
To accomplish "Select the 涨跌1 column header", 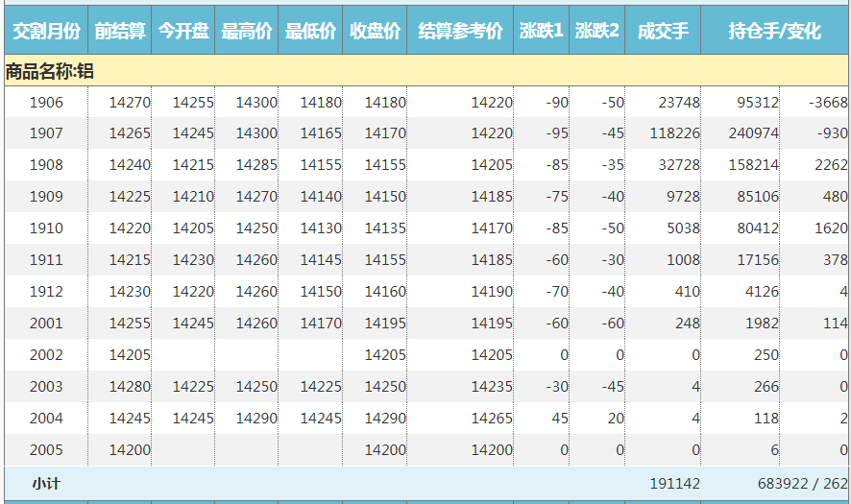I will [543, 31].
